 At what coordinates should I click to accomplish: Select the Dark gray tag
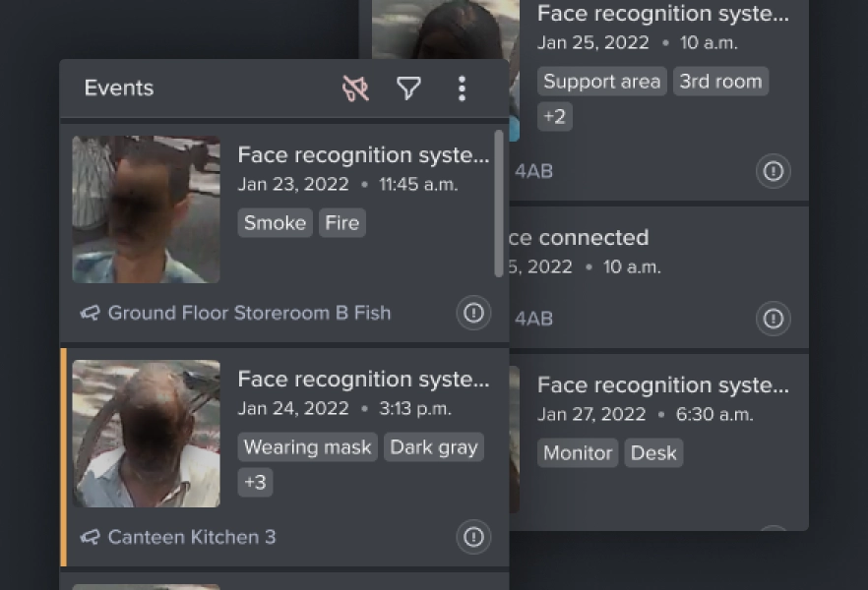(x=433, y=446)
